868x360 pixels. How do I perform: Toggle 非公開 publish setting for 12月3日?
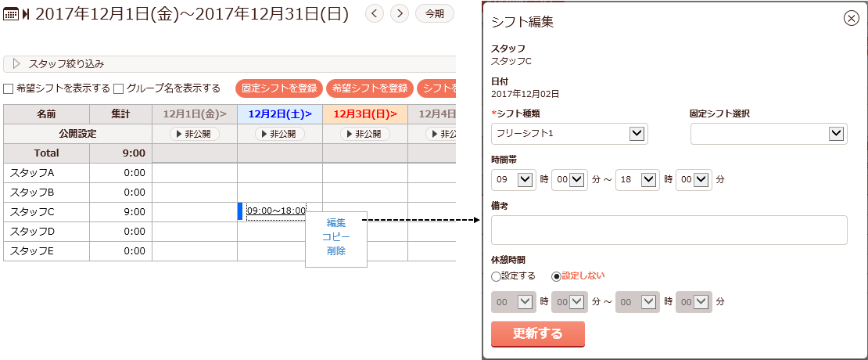click(364, 134)
